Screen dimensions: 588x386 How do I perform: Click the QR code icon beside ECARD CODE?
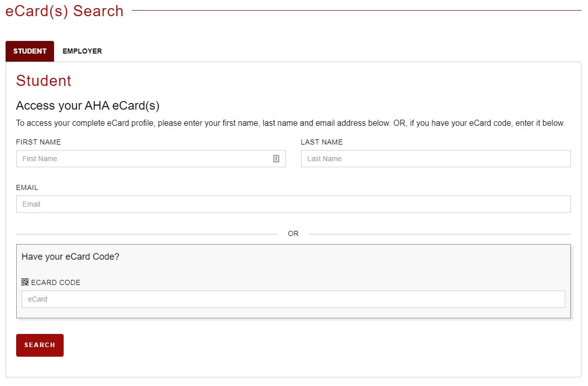pos(25,282)
